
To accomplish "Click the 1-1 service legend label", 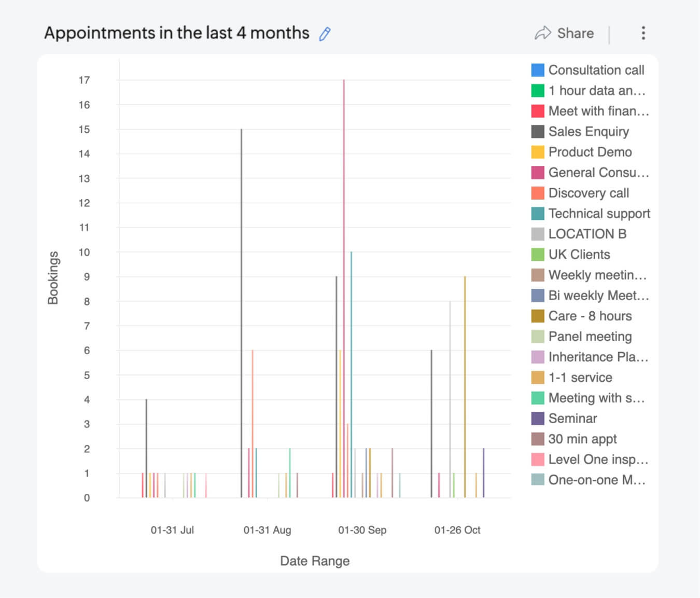I will (580, 378).
